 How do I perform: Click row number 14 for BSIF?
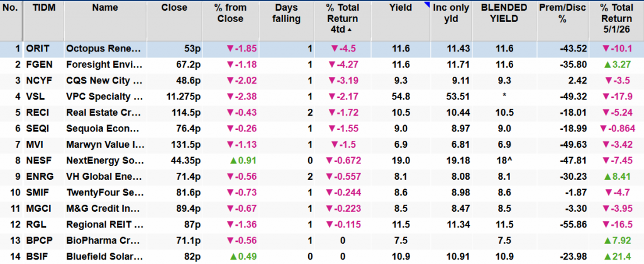click(x=11, y=256)
